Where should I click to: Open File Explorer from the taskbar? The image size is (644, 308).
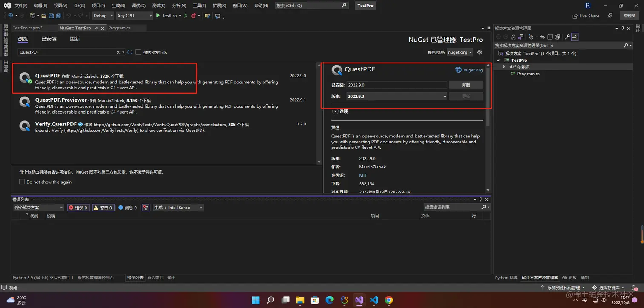(300, 300)
